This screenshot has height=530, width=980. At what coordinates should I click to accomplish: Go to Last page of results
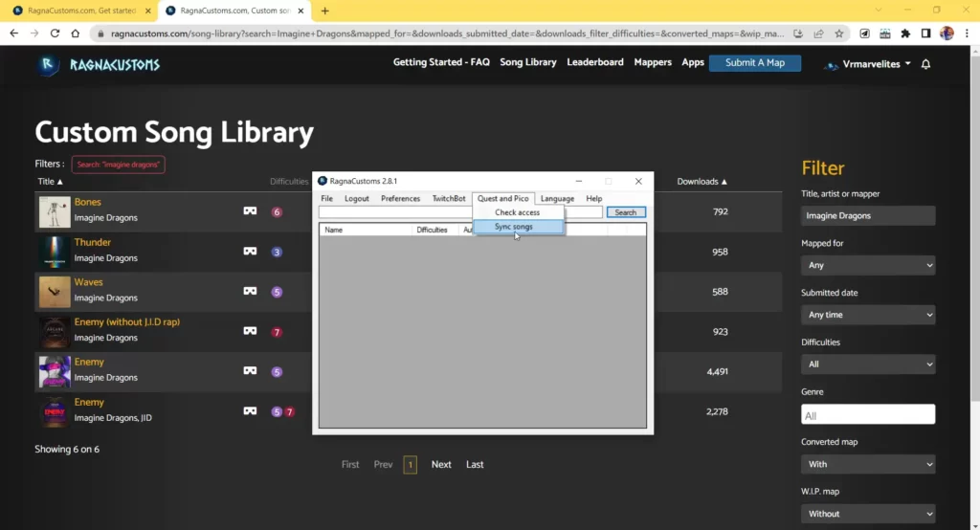[x=475, y=464]
